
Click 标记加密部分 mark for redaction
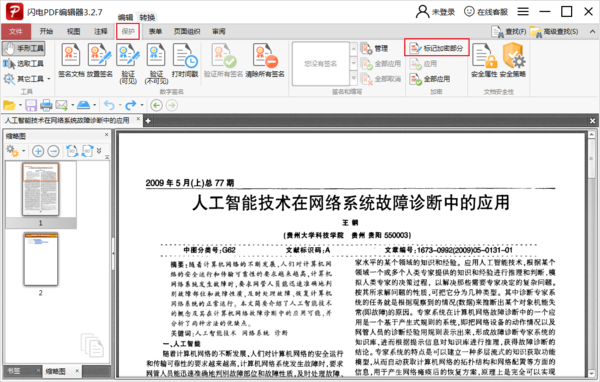click(x=437, y=48)
